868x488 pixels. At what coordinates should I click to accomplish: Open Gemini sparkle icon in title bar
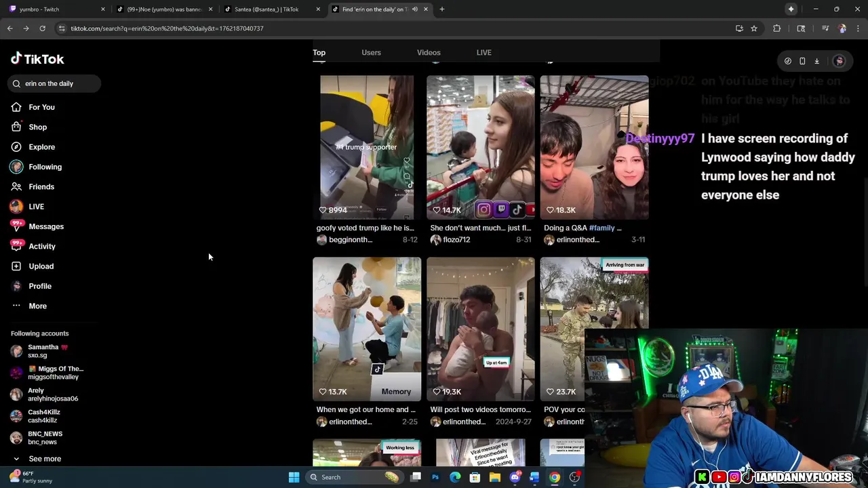[791, 9]
